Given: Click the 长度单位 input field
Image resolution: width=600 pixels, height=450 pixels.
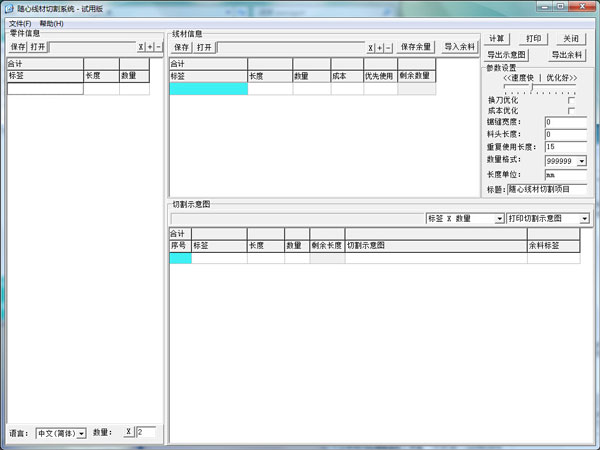Looking at the screenshot, I should (x=566, y=175).
